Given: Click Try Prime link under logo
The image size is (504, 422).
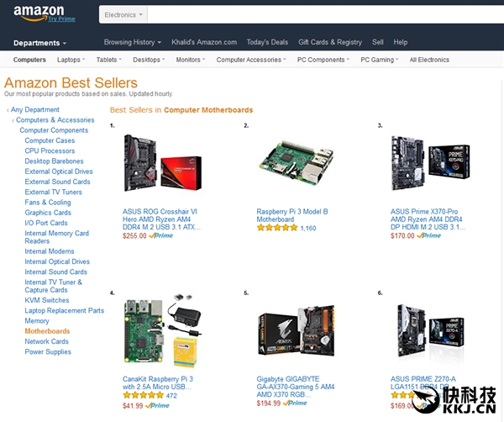Looking at the screenshot, I should pyautogui.click(x=61, y=19).
